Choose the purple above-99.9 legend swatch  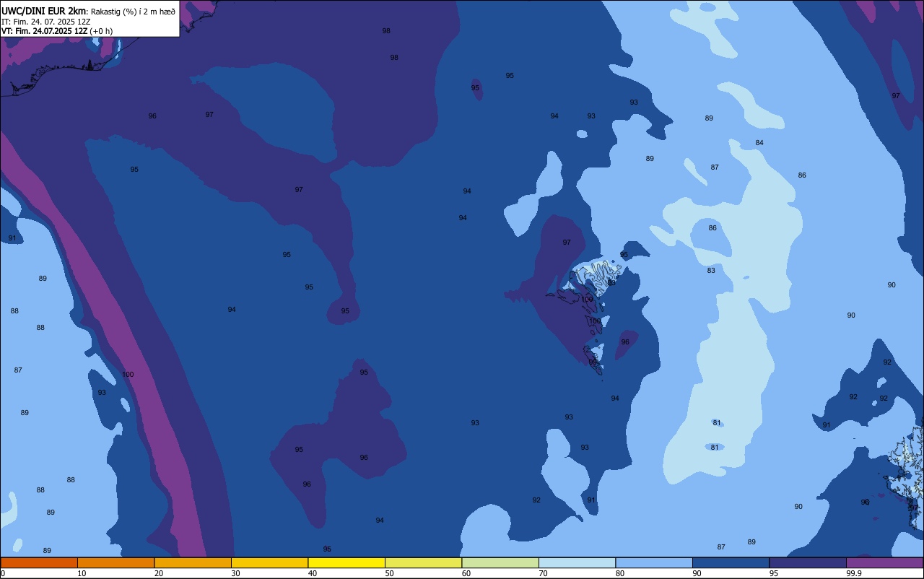[x=884, y=562]
